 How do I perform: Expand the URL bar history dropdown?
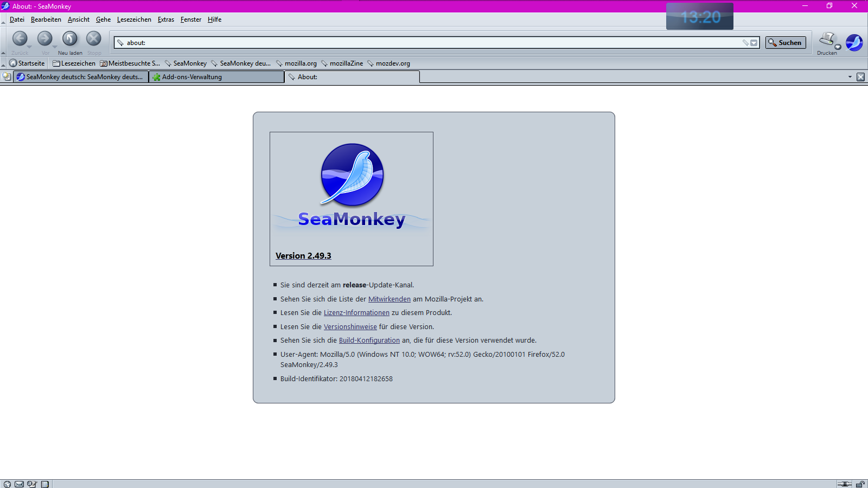(754, 43)
